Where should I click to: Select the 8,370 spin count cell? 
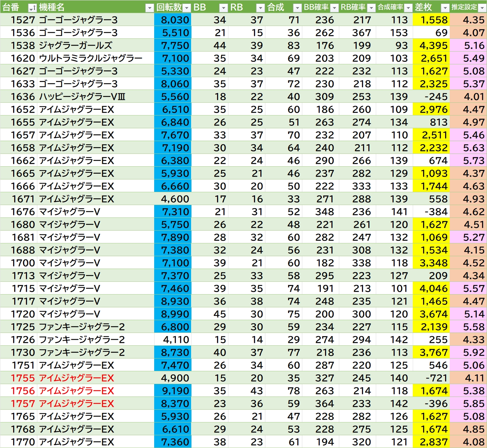pos(173,404)
